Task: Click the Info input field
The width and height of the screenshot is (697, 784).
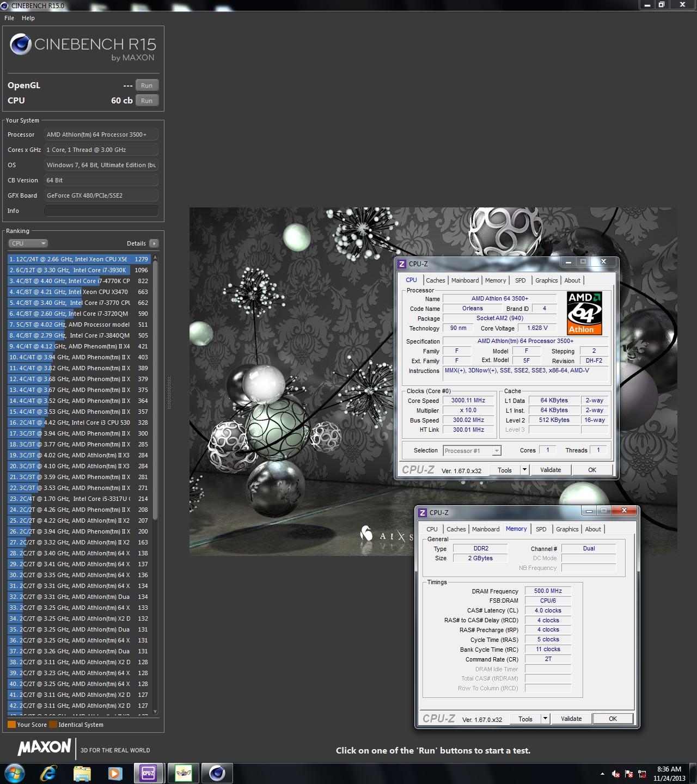Action: [101, 211]
